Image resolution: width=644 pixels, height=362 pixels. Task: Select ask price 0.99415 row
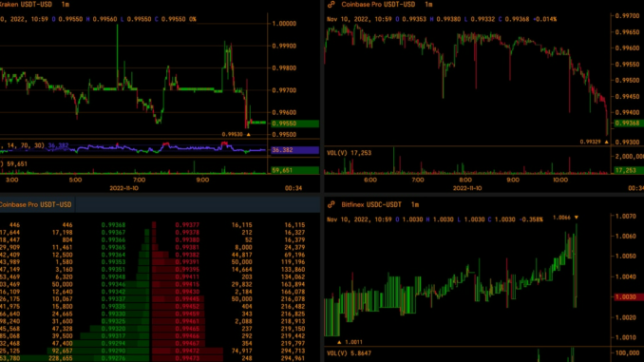coord(187,284)
